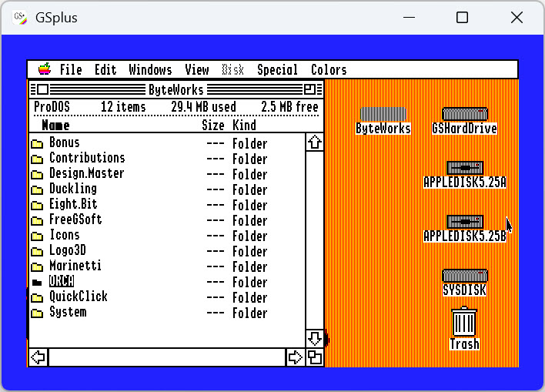This screenshot has height=392, width=545.
Task: Select the FreeGSoft folder icon
Action: tap(37, 220)
